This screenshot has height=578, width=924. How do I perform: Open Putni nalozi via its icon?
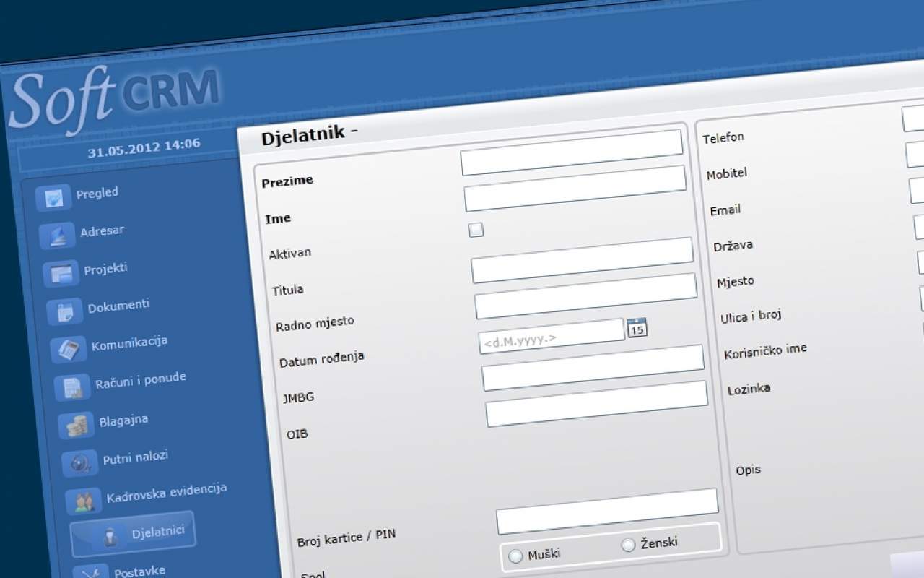[x=79, y=463]
